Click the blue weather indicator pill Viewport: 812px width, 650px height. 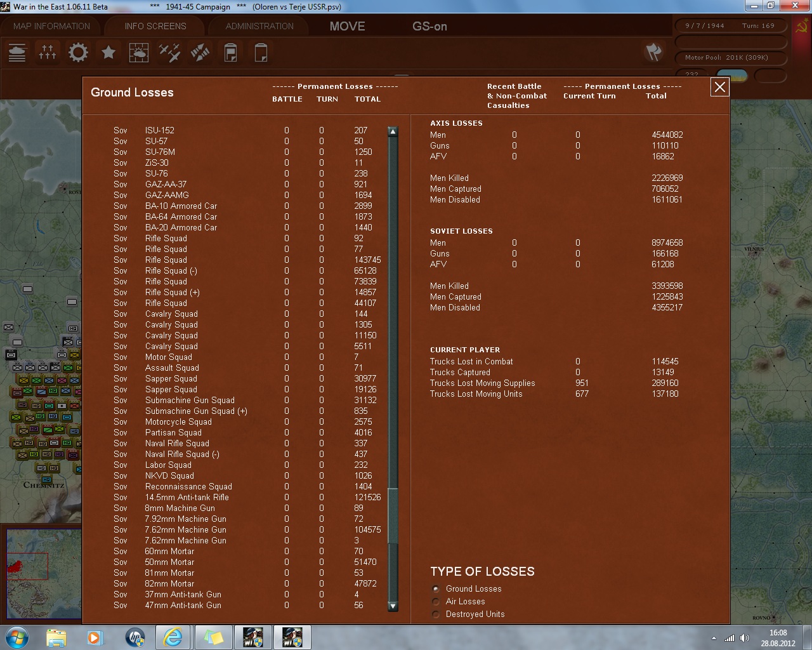(731, 76)
